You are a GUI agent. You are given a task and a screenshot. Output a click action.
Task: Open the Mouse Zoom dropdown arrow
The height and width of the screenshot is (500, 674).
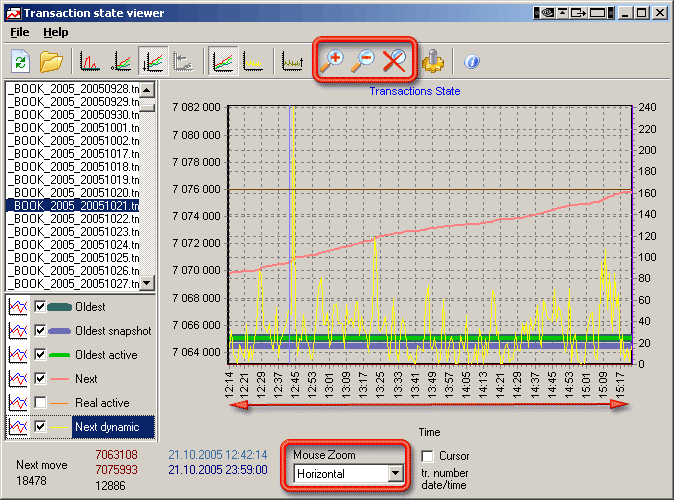click(x=396, y=473)
